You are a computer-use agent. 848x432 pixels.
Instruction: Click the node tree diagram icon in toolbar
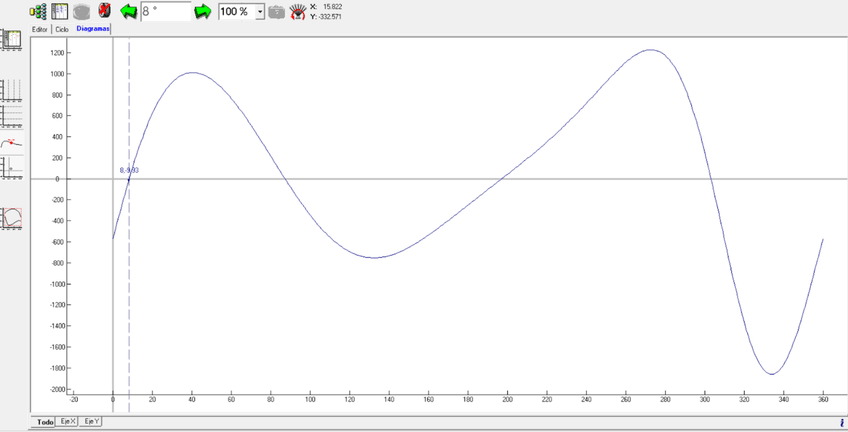38,11
